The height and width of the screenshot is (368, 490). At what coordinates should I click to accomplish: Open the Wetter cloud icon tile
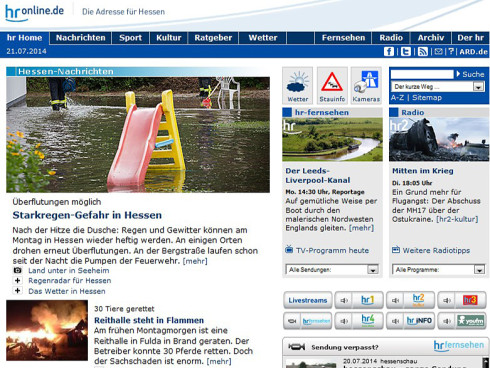coord(298,86)
